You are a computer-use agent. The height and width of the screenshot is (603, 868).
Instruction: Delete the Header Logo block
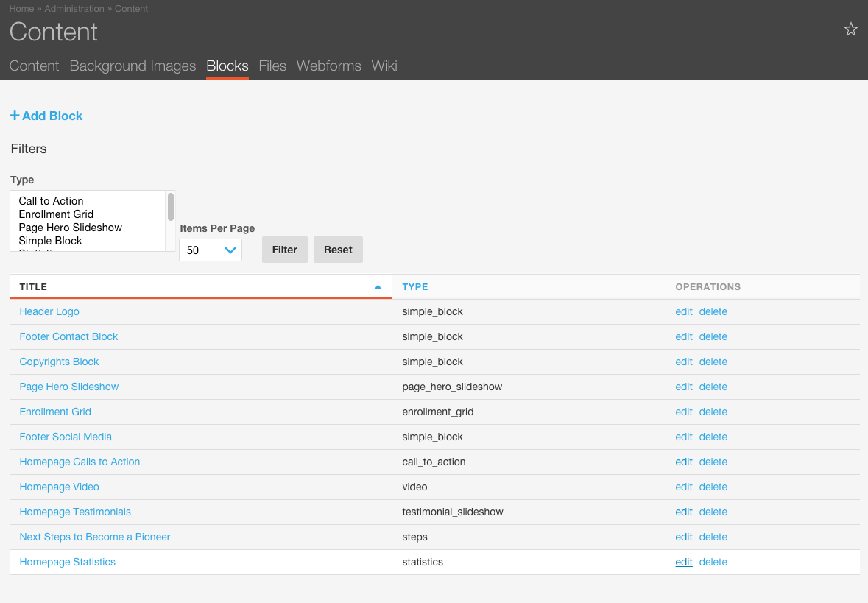(713, 311)
